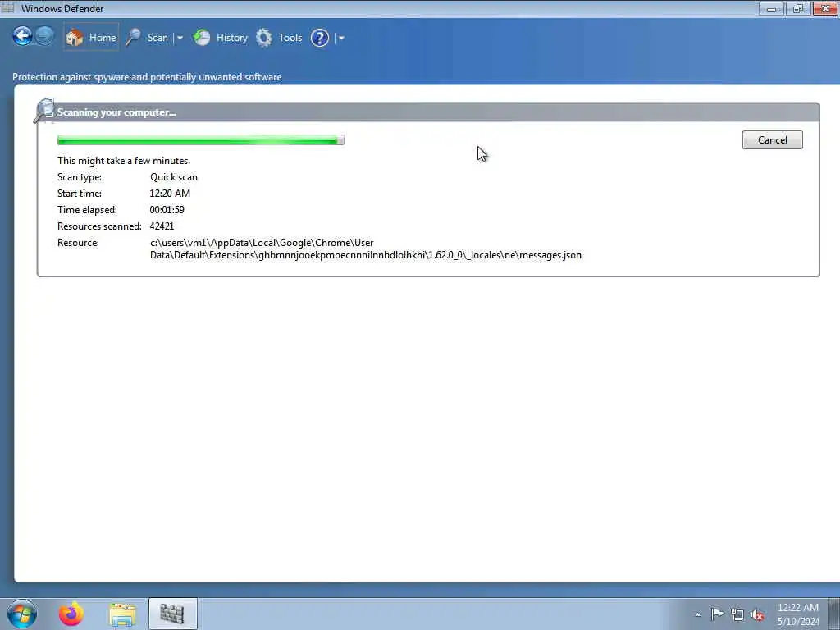Select the '42421' resources scanned value

162,226
